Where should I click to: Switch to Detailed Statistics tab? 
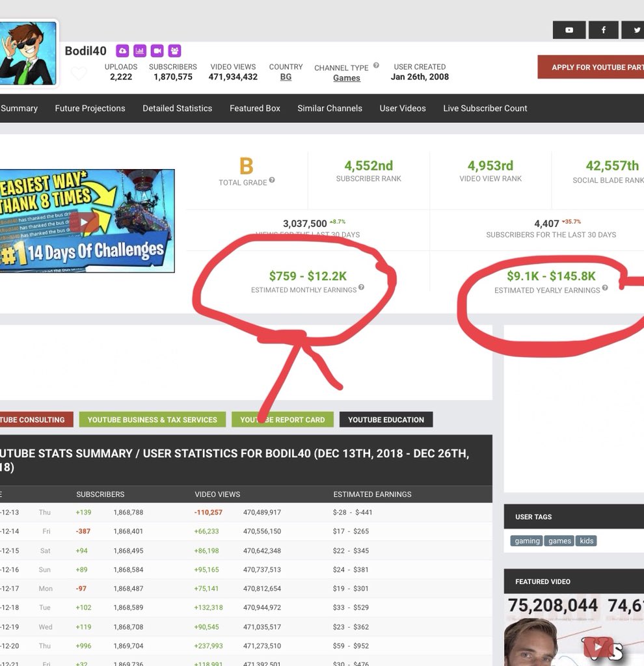(x=177, y=109)
